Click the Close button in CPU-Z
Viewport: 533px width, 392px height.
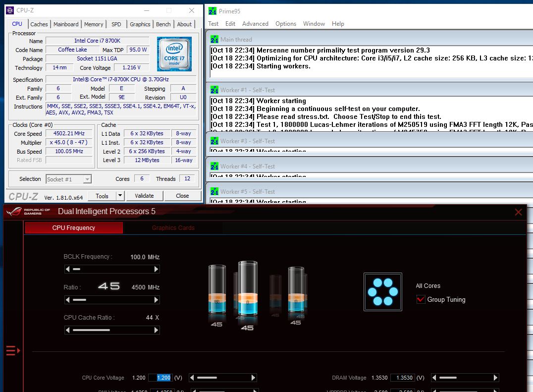[x=183, y=196]
